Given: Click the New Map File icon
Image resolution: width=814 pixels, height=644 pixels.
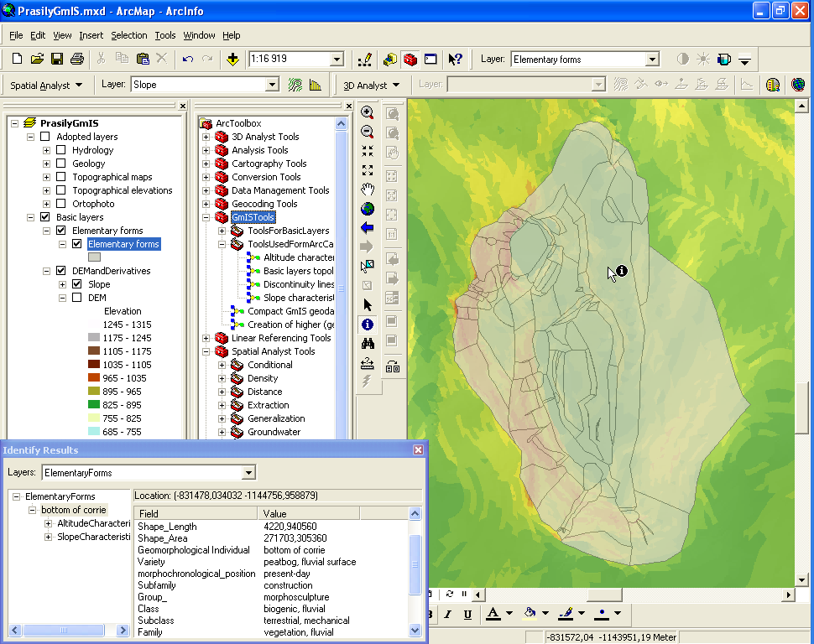Looking at the screenshot, I should pyautogui.click(x=17, y=59).
